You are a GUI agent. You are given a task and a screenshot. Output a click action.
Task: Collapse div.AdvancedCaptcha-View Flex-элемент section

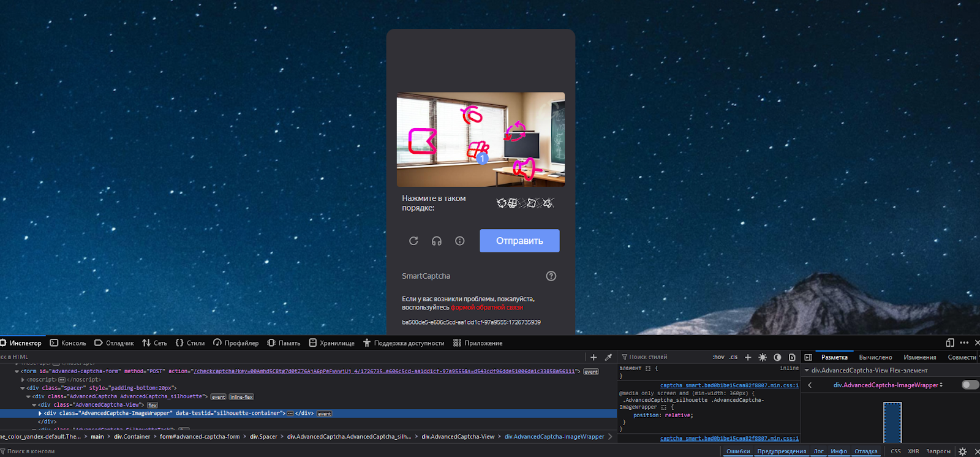pos(807,371)
